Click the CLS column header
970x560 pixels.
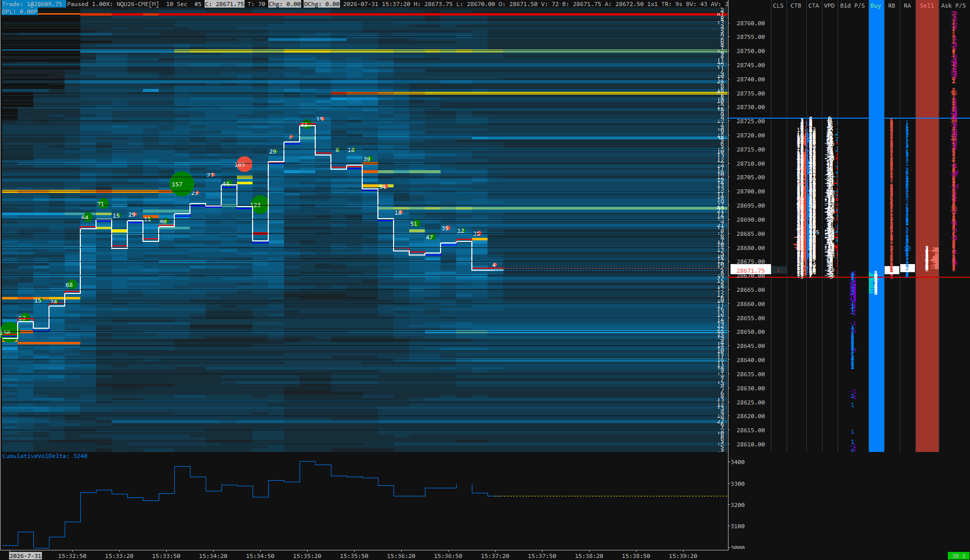778,6
